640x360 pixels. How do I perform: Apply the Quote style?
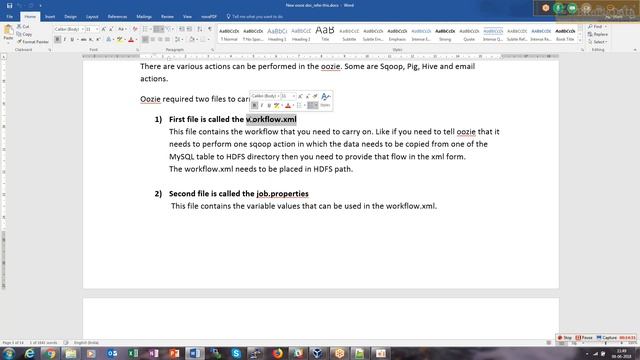(469, 34)
